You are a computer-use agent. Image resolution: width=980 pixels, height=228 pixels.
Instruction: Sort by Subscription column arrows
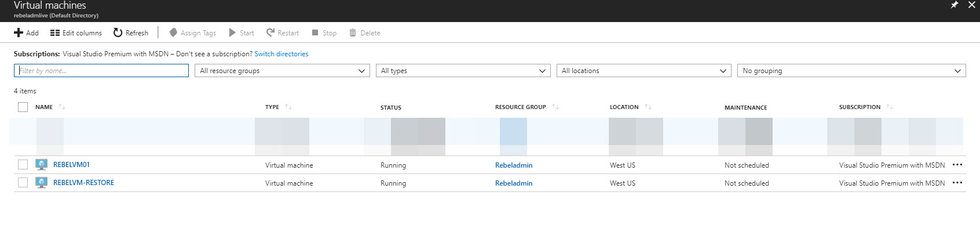click(x=890, y=107)
